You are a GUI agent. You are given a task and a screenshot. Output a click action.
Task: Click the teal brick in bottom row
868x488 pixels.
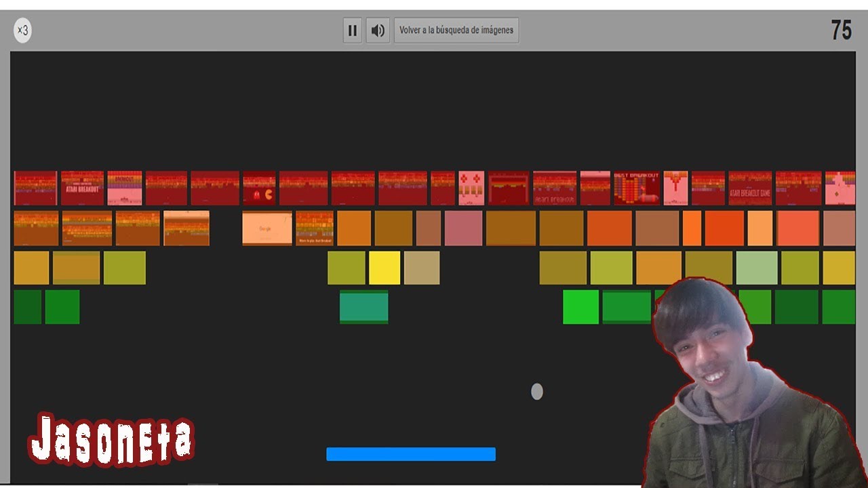364,307
